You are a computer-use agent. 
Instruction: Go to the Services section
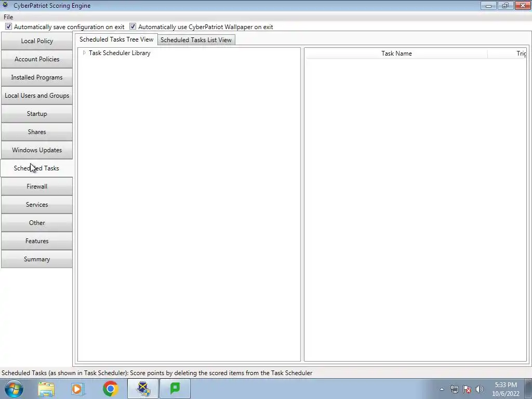pyautogui.click(x=37, y=205)
